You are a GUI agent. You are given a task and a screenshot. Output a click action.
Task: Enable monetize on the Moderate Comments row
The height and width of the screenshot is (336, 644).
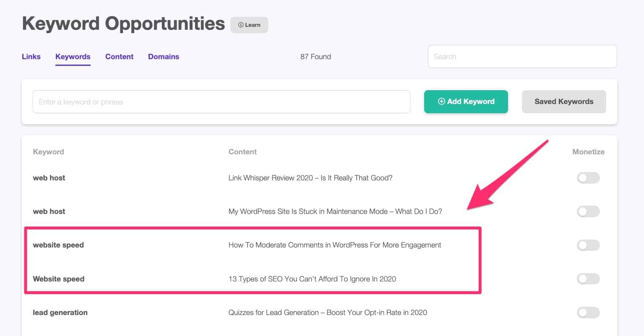[588, 245]
